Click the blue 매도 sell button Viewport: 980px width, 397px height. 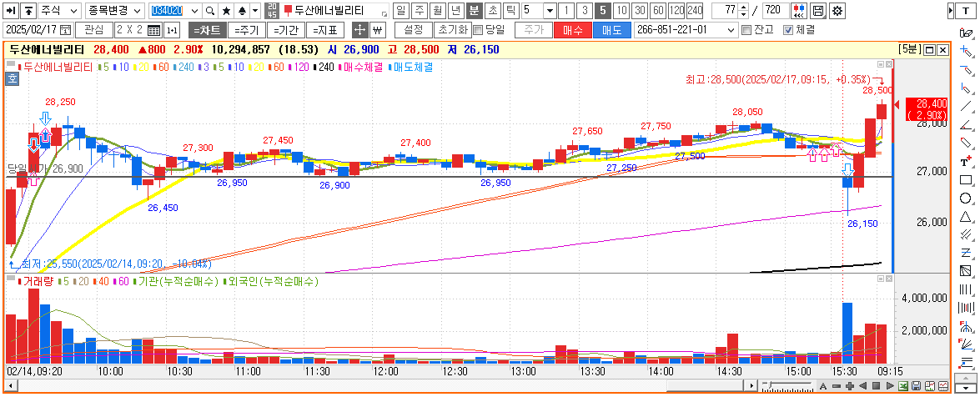click(x=612, y=30)
